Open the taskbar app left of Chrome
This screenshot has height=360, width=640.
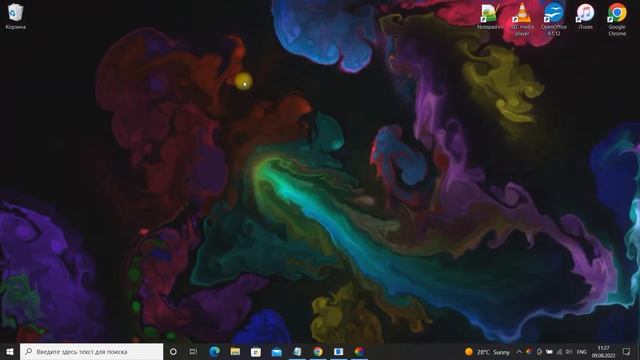pos(297,351)
